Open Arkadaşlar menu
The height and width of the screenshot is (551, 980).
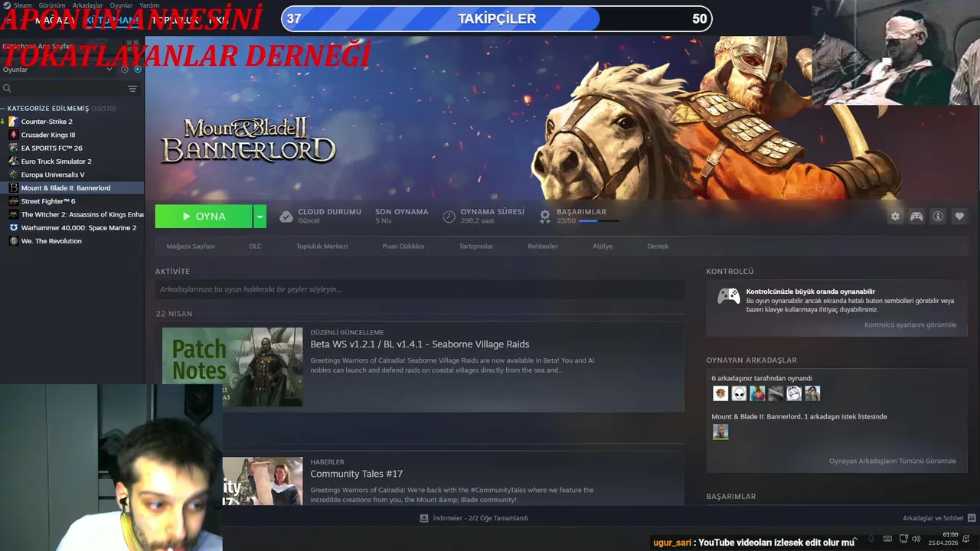click(x=88, y=5)
